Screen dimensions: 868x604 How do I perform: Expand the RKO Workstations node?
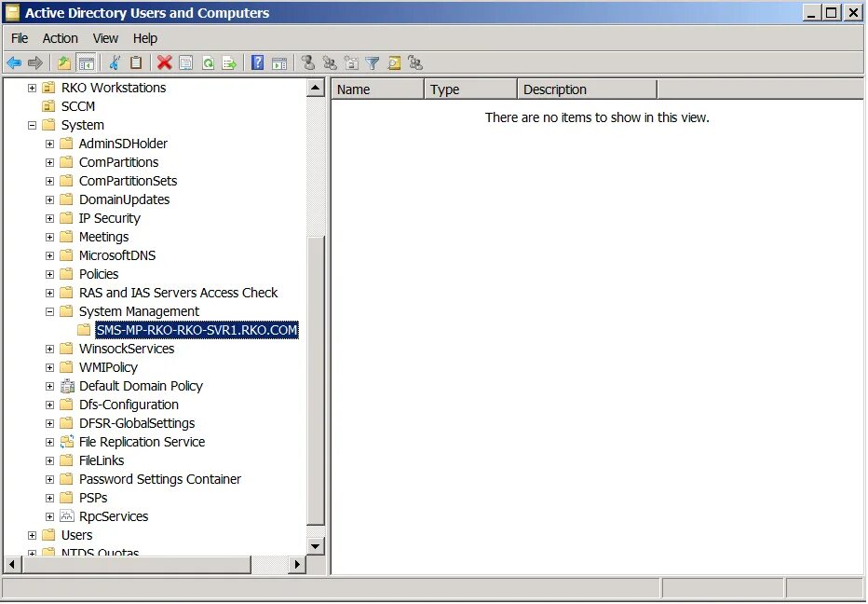pos(32,89)
